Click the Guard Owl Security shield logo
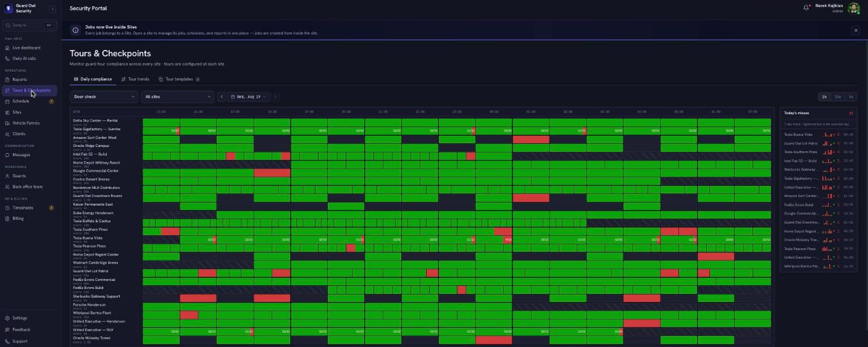The width and height of the screenshot is (868, 347). coord(9,9)
